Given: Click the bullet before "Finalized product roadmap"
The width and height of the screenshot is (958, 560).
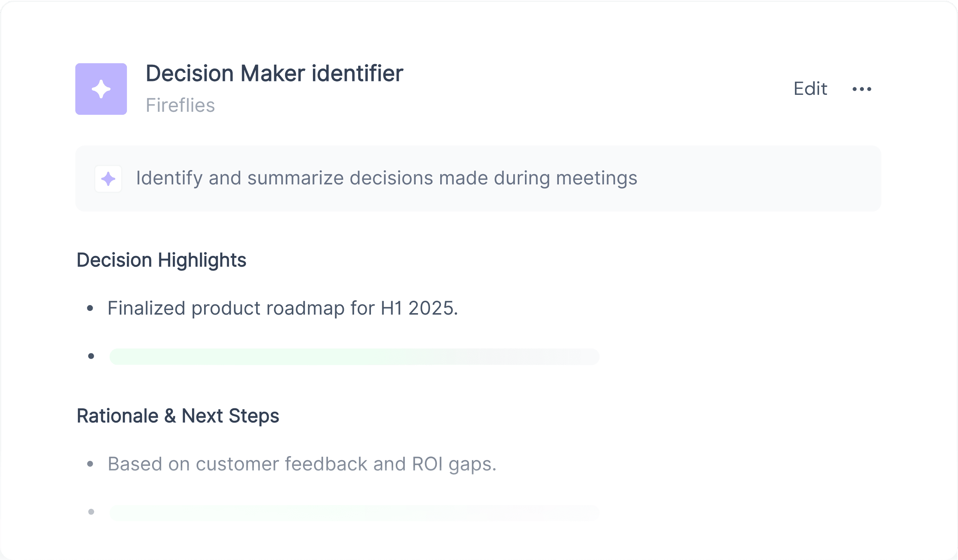Looking at the screenshot, I should (90, 308).
